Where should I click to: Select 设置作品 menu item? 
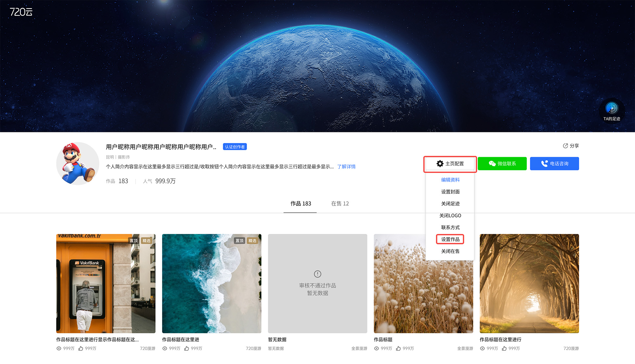click(x=450, y=239)
